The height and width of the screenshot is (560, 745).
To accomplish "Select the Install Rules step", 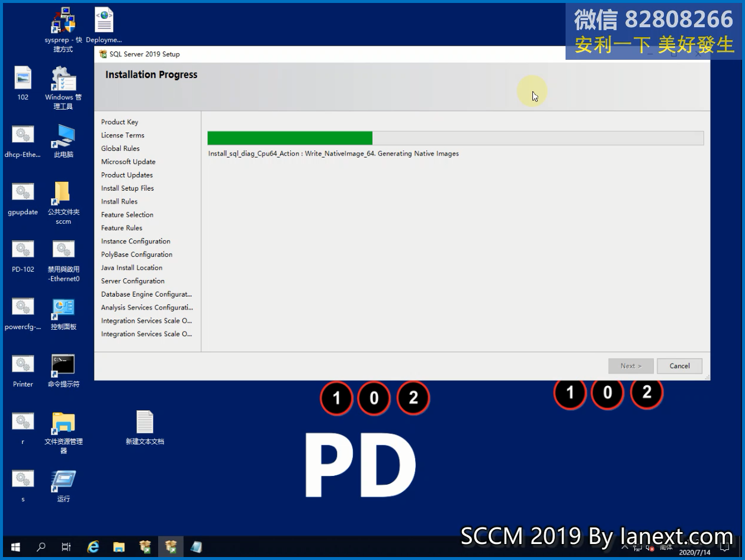I will pyautogui.click(x=119, y=201).
